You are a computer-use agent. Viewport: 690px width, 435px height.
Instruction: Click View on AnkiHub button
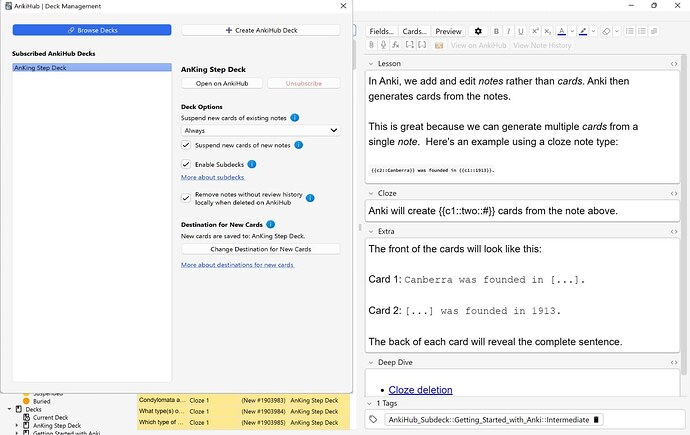coord(478,45)
